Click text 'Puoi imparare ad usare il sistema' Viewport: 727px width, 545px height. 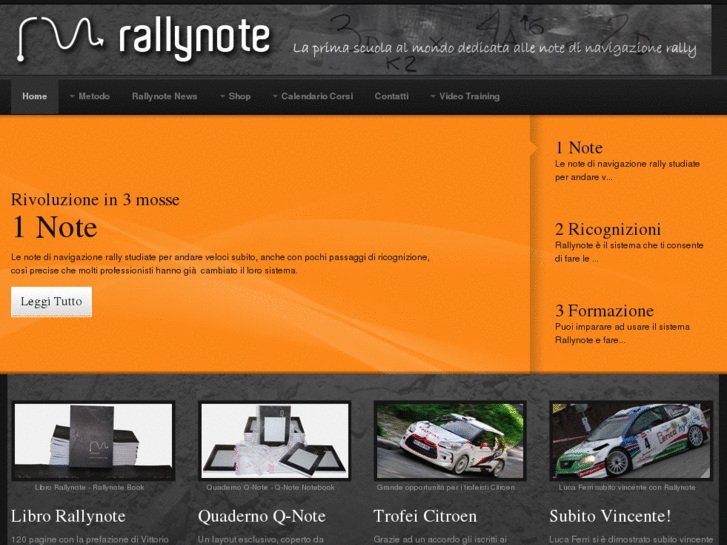622,327
